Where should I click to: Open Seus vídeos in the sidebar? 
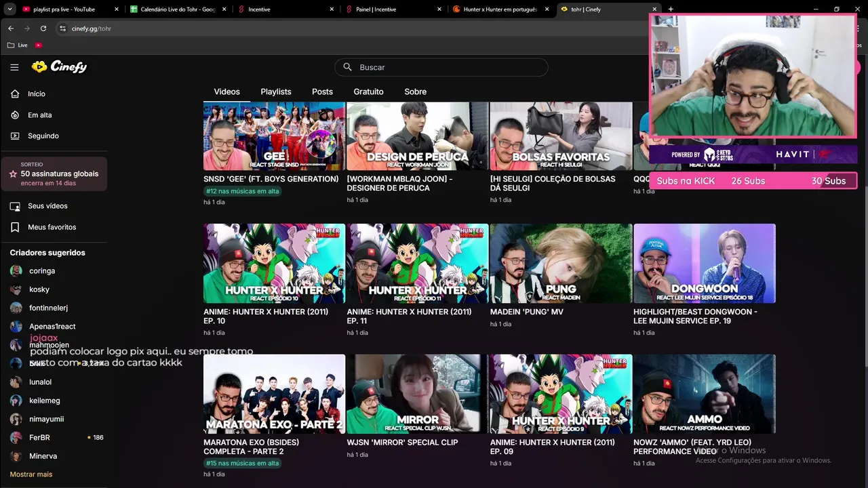pos(47,206)
